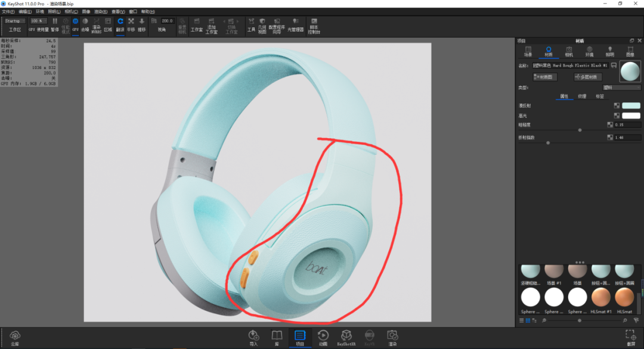Open the Startup workspace dropdown
Image resolution: width=644 pixels, height=349 pixels.
click(15, 21)
